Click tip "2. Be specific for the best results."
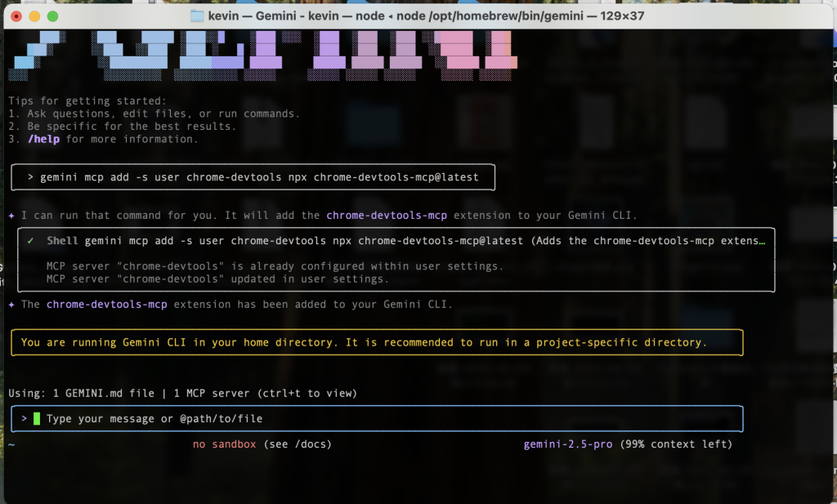 pos(123,127)
